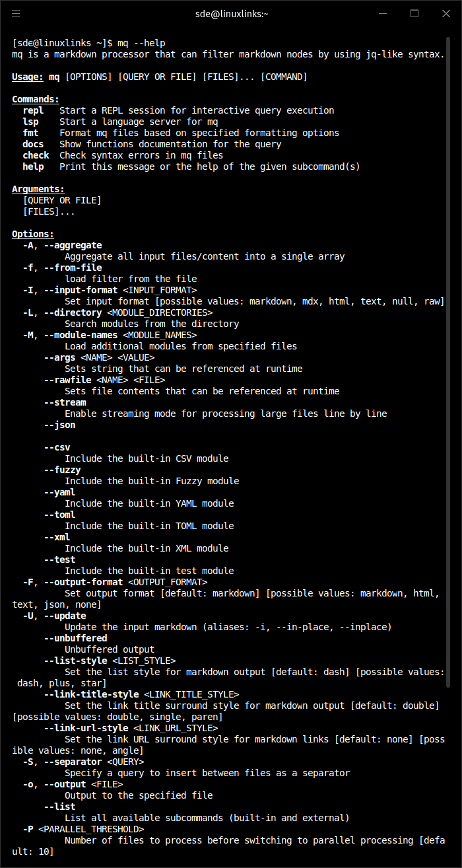
Task: Click the 'Options:' section heading
Action: pyautogui.click(x=33, y=234)
